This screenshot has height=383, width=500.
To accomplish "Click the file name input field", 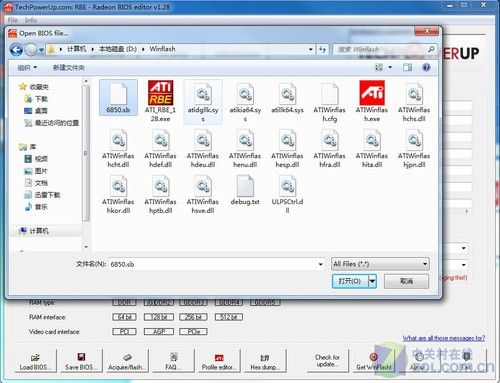I will click(217, 264).
